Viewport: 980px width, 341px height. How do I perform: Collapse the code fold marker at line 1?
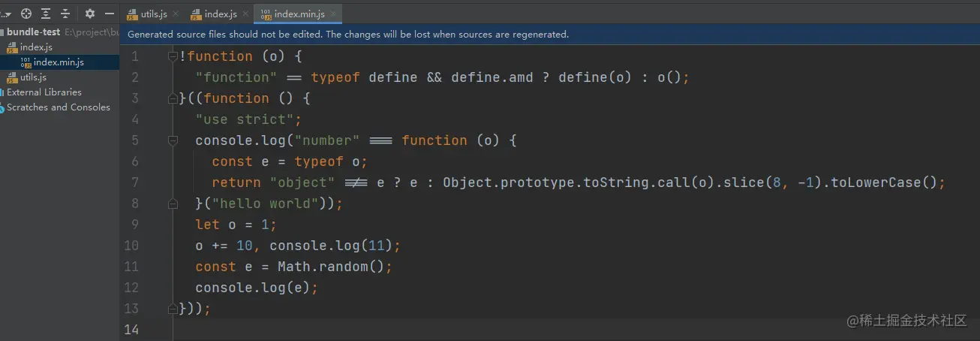pyautogui.click(x=173, y=56)
